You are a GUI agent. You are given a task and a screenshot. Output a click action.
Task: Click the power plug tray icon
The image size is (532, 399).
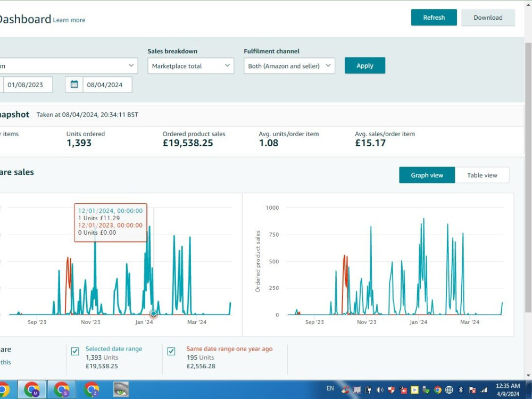(368, 390)
